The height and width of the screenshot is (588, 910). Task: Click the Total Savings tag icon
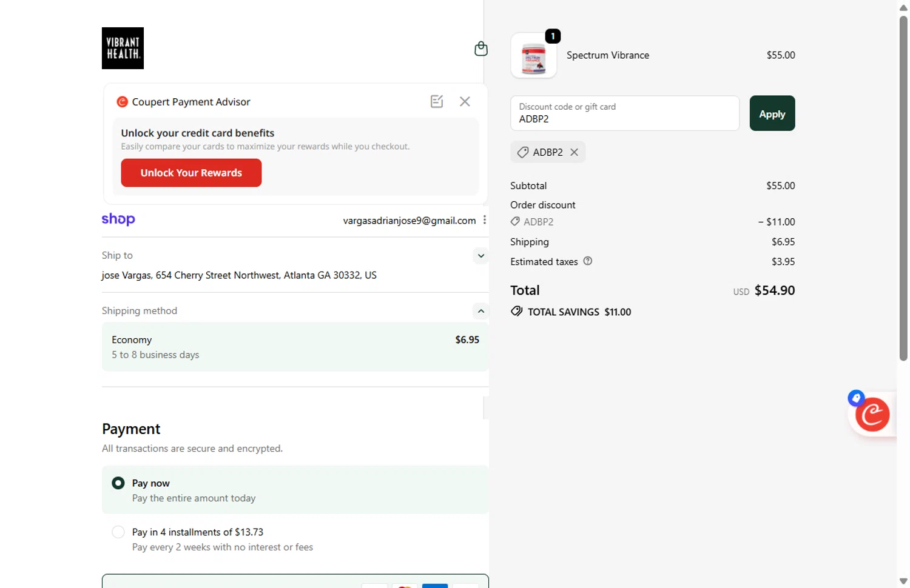[516, 312]
